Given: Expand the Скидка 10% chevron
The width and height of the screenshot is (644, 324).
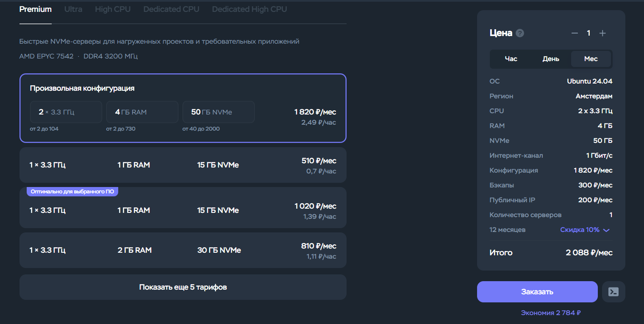Looking at the screenshot, I should 606,230.
